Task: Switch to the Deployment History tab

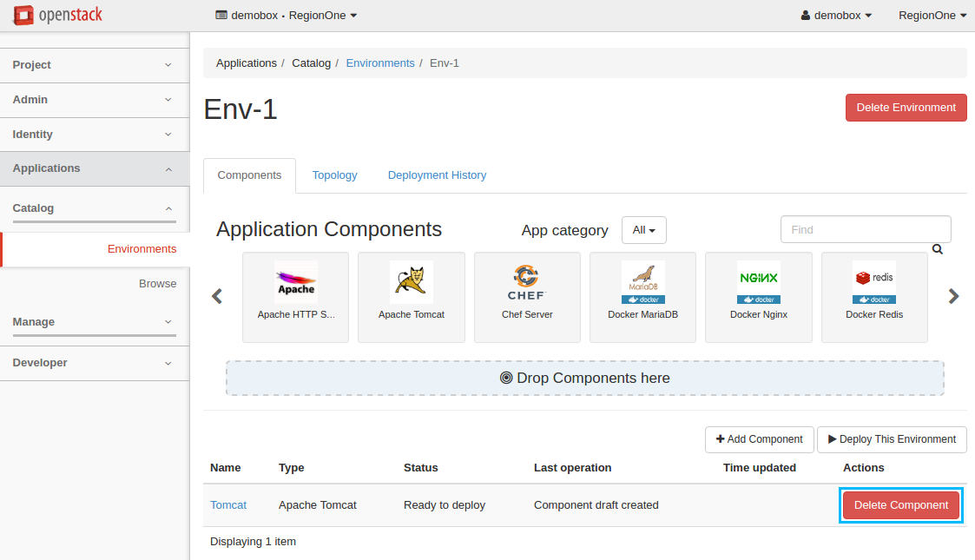Action: click(437, 175)
